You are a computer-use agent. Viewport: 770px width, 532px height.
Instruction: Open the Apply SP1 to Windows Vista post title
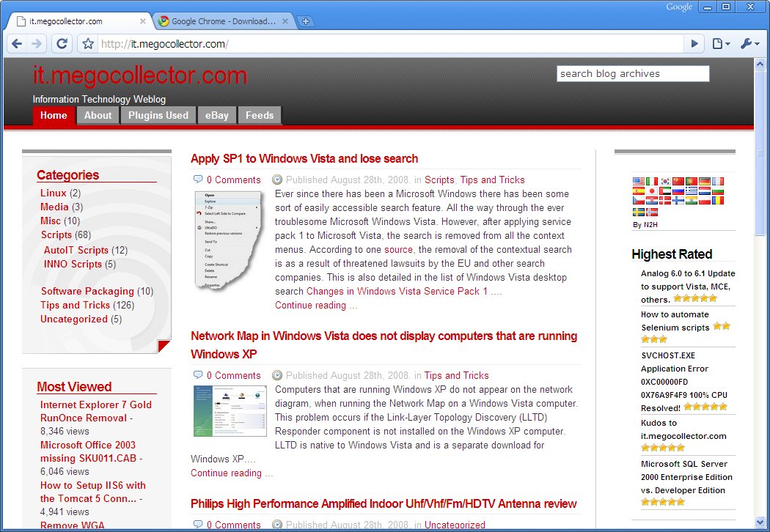click(304, 158)
